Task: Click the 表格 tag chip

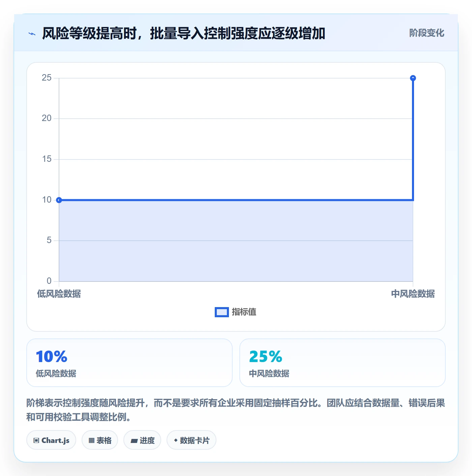Action: click(x=100, y=440)
